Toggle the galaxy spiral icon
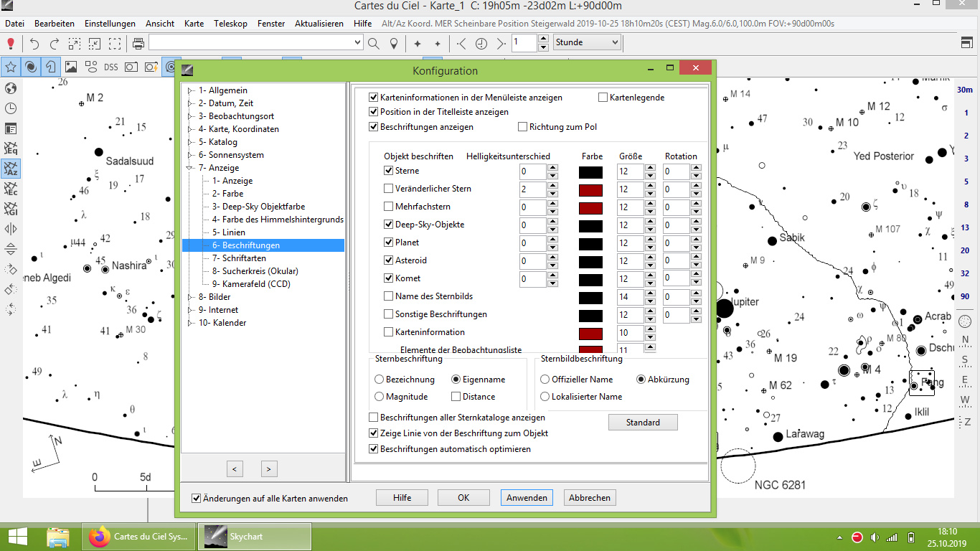 [31, 67]
